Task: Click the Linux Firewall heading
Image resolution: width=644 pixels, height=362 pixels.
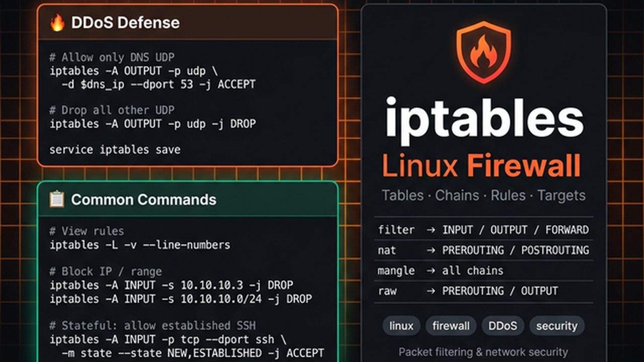Action: click(481, 166)
